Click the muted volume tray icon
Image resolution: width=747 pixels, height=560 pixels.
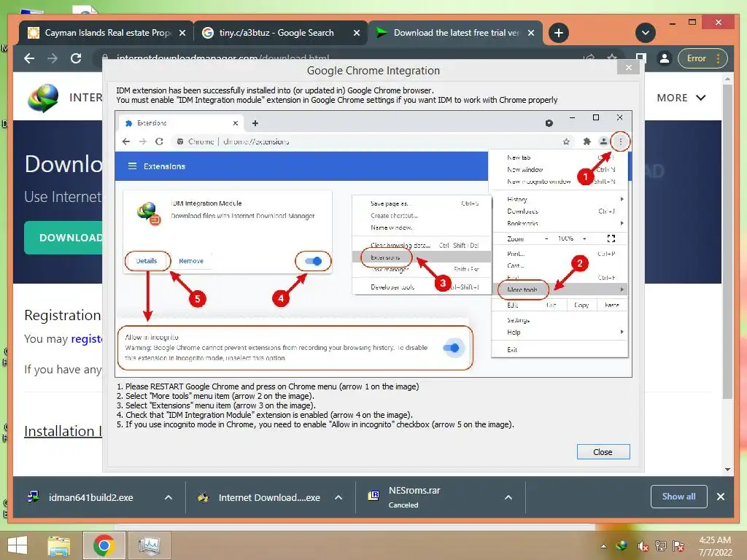pyautogui.click(x=643, y=546)
